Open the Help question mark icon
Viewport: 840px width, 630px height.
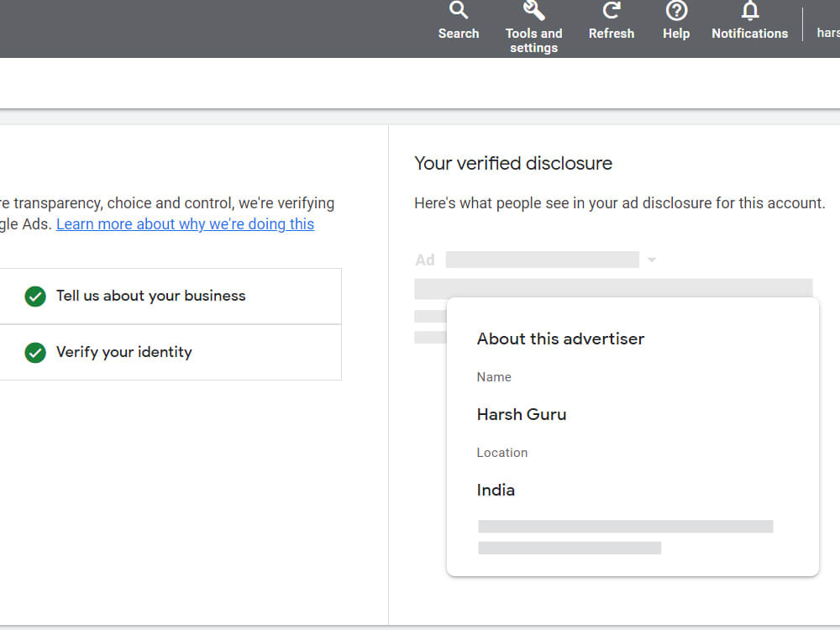point(676,10)
